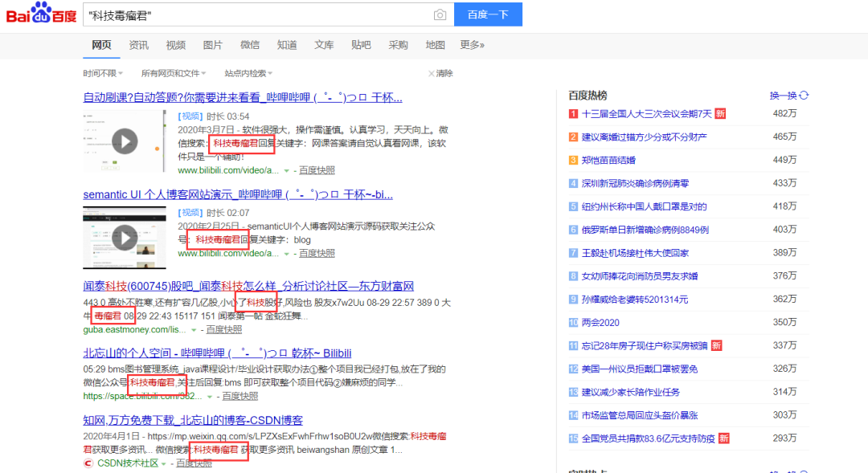The image size is (868, 473).
Task: Open the 知网,万方免费下载 CSDN result link
Action: (193, 420)
